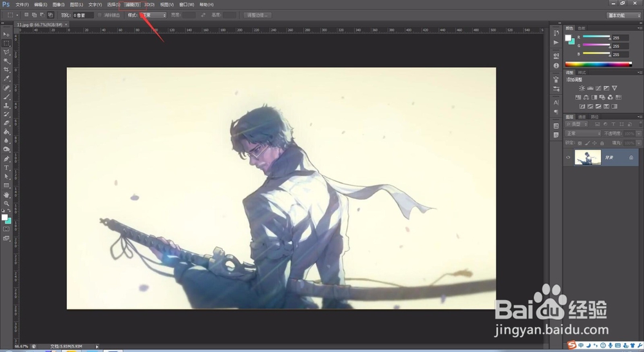Select the Dodge tool

6,150
